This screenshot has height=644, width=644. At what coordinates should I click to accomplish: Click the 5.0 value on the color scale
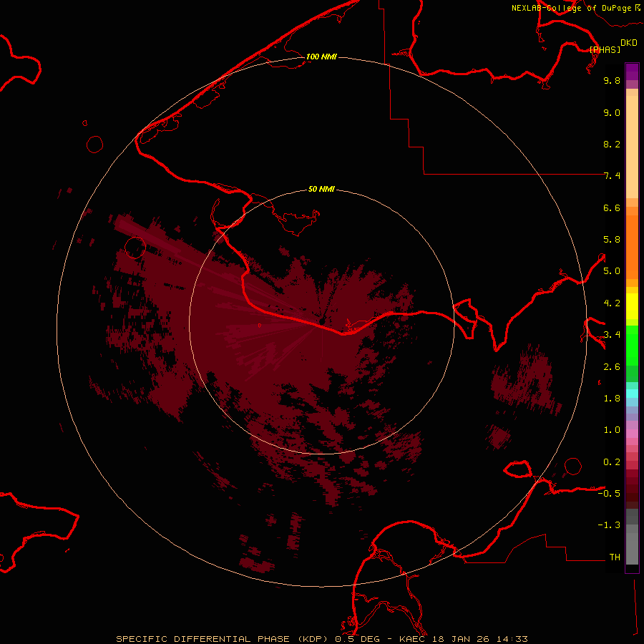(612, 271)
